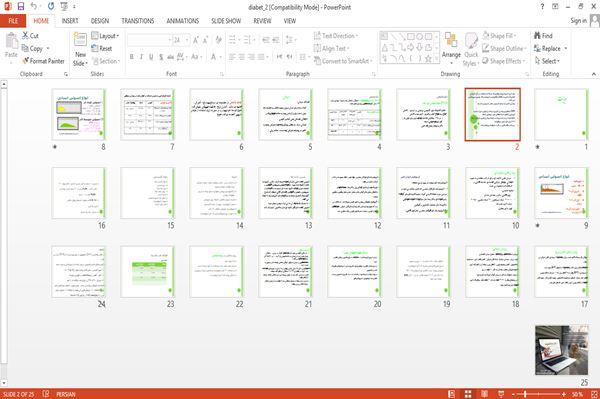Open PowerPoint Help question mark
Viewport: 600px width, 399px height.
542,7
